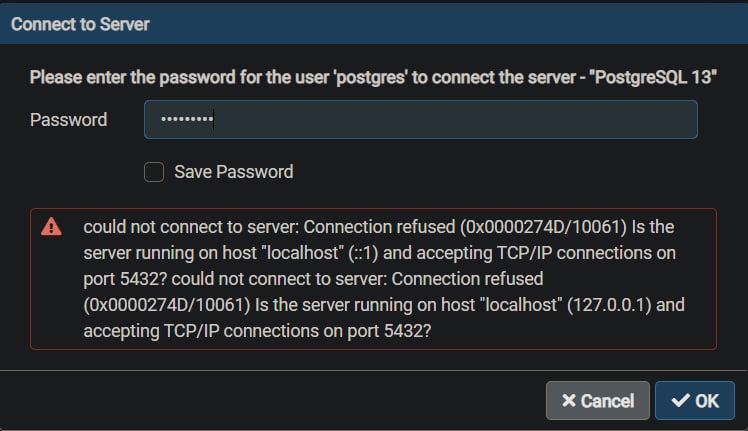Click the Connect to Server title bar
This screenshot has height=431, width=748.
coord(374,24)
